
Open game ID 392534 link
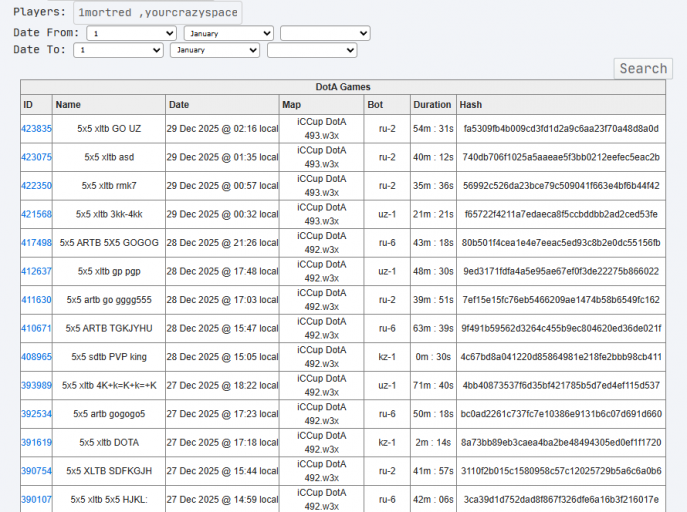36,414
